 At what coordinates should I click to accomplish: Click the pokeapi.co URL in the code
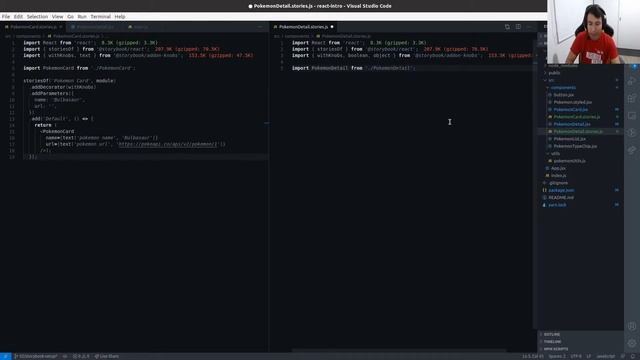pyautogui.click(x=168, y=144)
